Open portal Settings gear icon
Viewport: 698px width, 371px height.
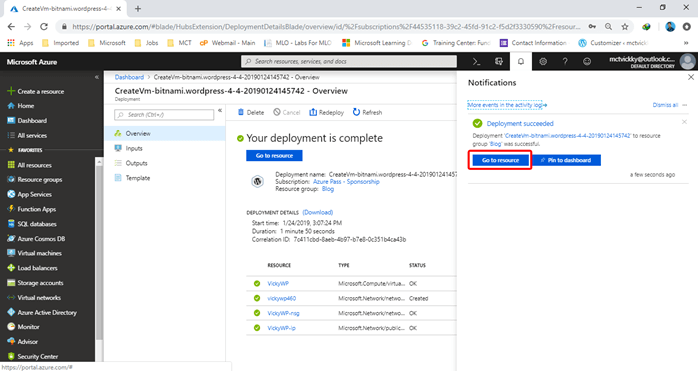(543, 61)
